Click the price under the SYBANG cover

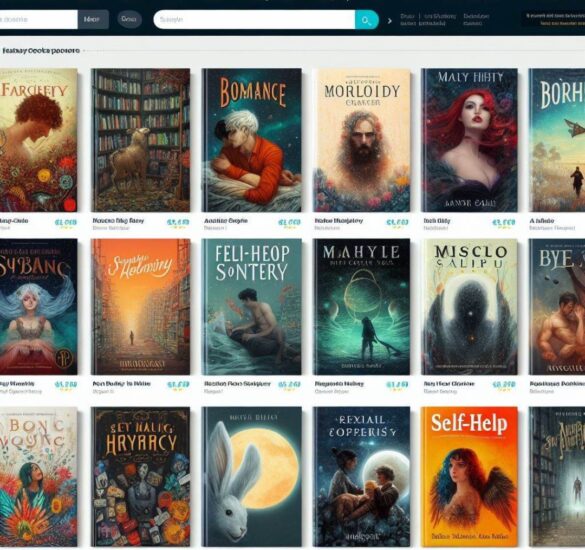tap(66, 384)
